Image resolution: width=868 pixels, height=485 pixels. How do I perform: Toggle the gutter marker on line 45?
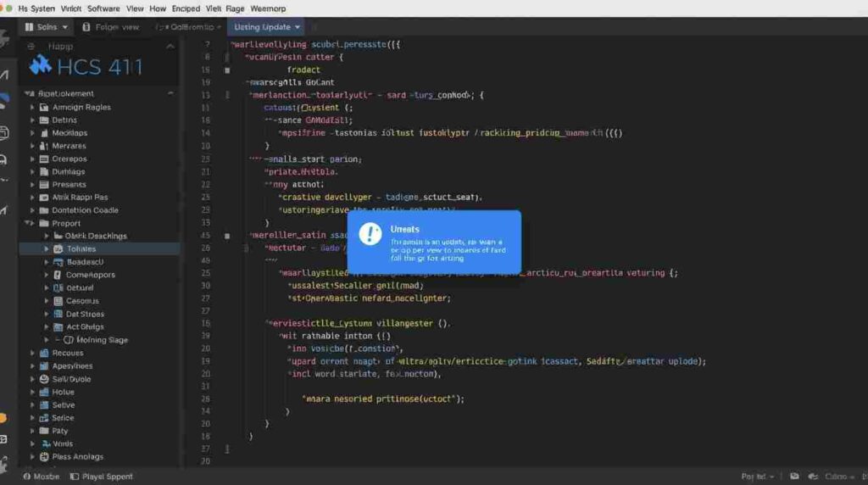tap(227, 236)
